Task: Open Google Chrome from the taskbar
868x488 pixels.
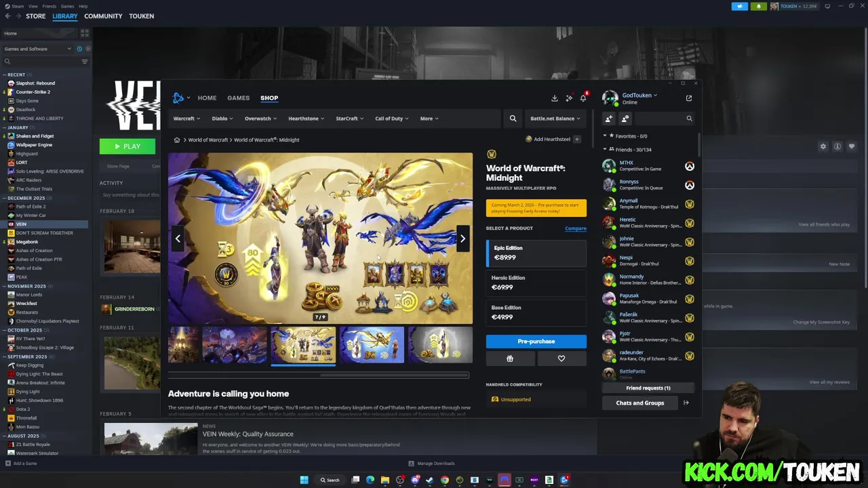Action: 445,480
